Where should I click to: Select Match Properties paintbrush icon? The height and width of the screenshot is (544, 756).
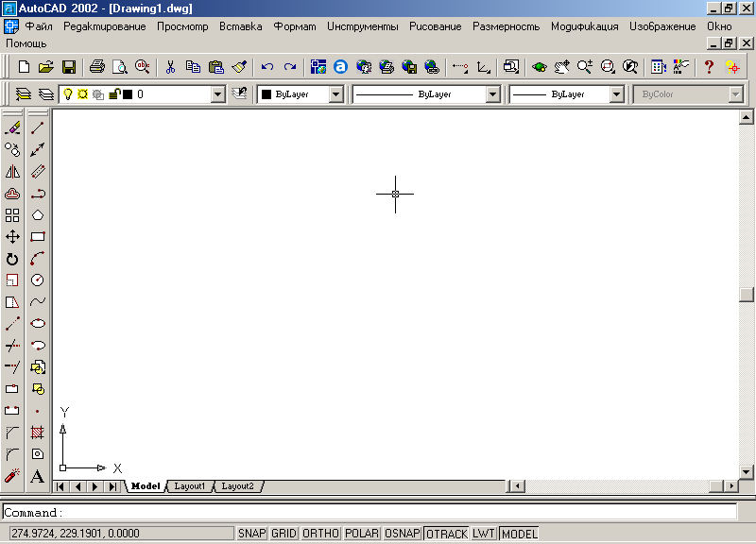(239, 66)
